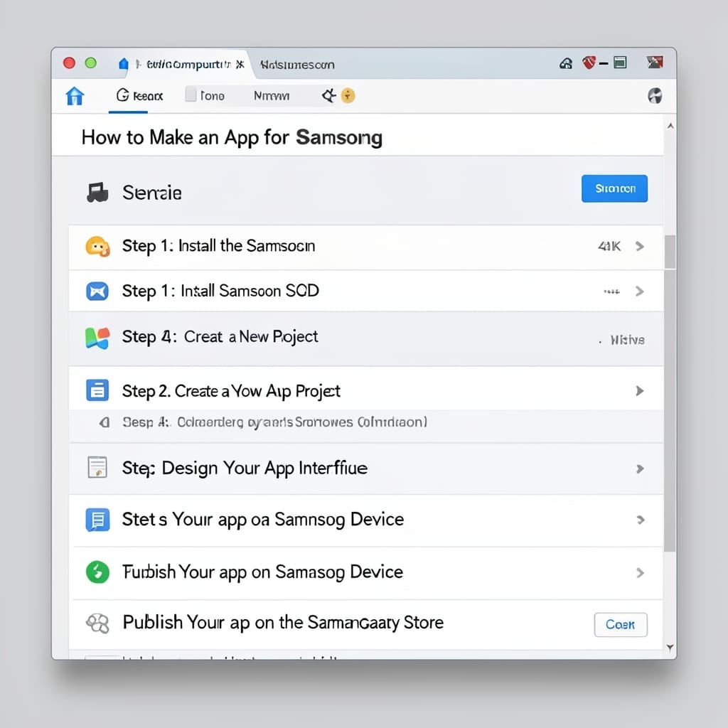728x728 pixels.
Task: Click the blue mail icon for Install Samsoon SQD
Action: click(97, 291)
